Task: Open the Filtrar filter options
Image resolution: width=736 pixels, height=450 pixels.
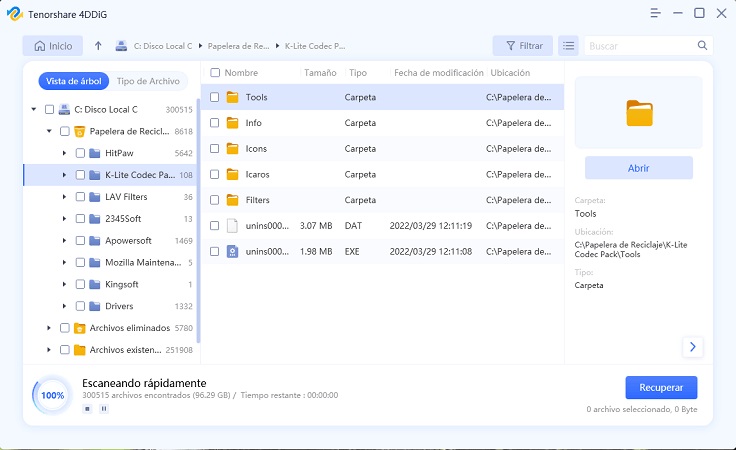Action: click(x=523, y=46)
